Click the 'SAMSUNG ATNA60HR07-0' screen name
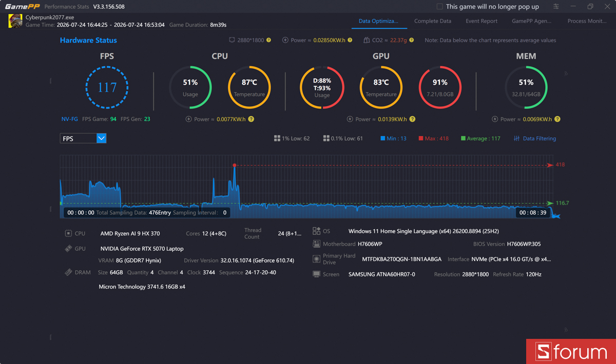The width and height of the screenshot is (616, 364). click(381, 274)
